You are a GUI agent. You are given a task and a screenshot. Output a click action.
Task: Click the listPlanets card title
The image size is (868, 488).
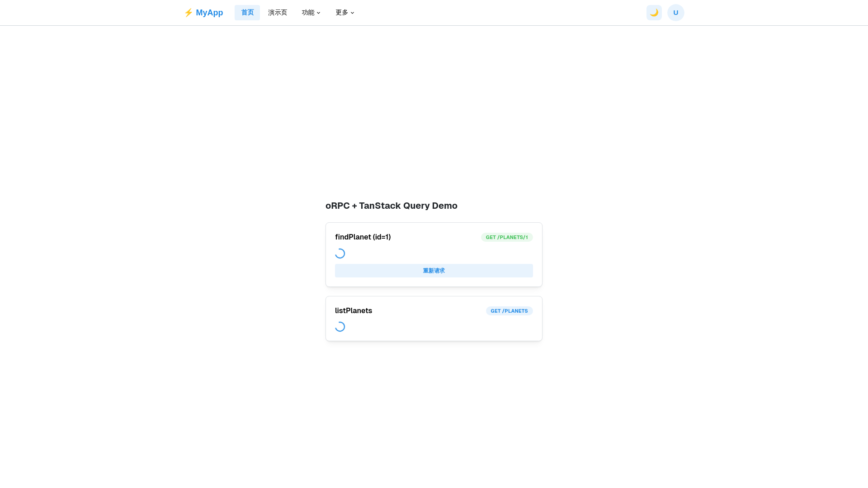[x=354, y=310]
